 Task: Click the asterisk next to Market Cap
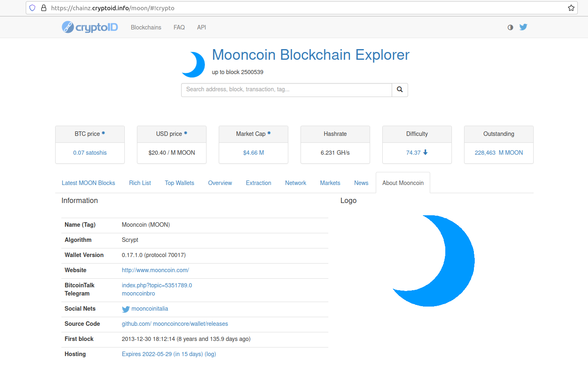pos(269,133)
